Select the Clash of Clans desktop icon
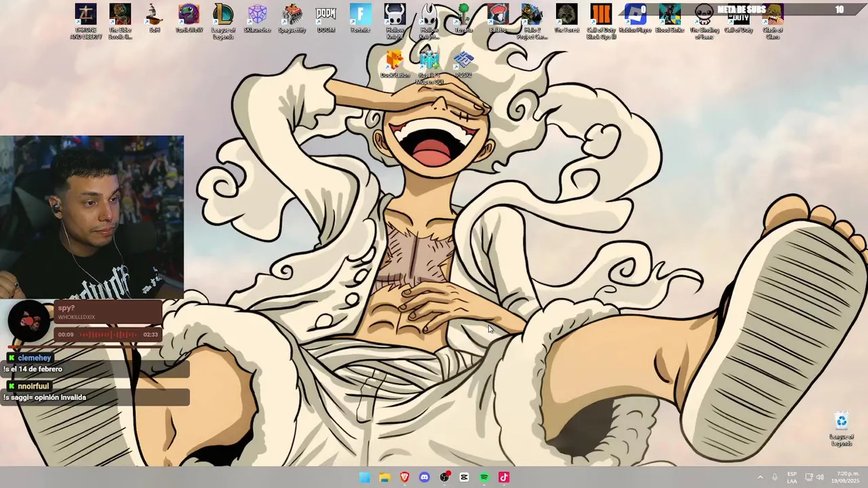868x488 pixels. click(773, 21)
